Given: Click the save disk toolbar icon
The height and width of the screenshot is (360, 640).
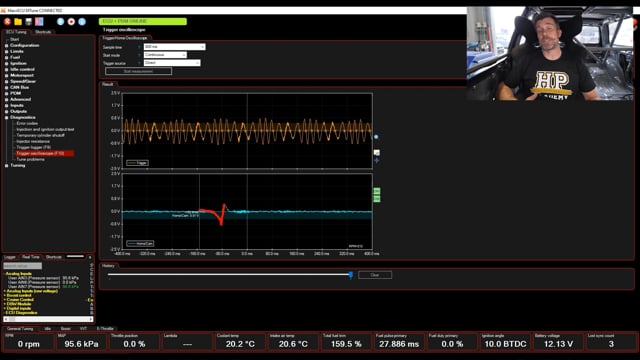Looking at the screenshot, I should click(29, 22).
